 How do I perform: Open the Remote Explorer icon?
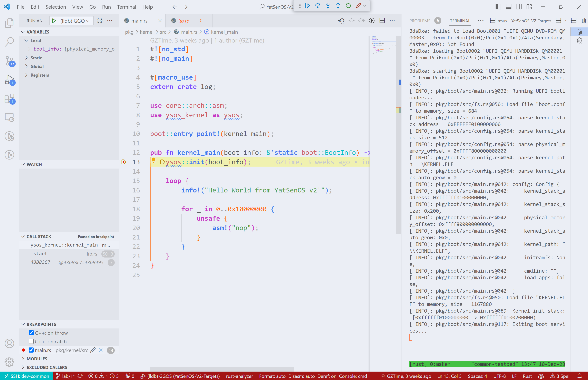point(9,117)
